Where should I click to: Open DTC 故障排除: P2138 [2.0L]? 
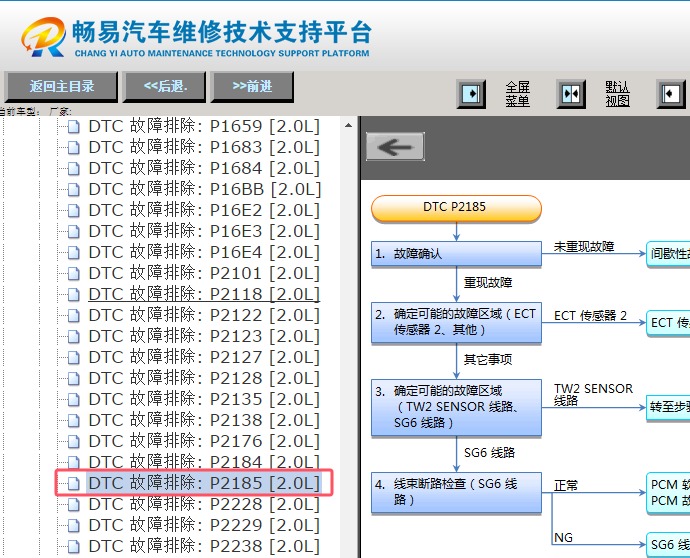(x=204, y=421)
